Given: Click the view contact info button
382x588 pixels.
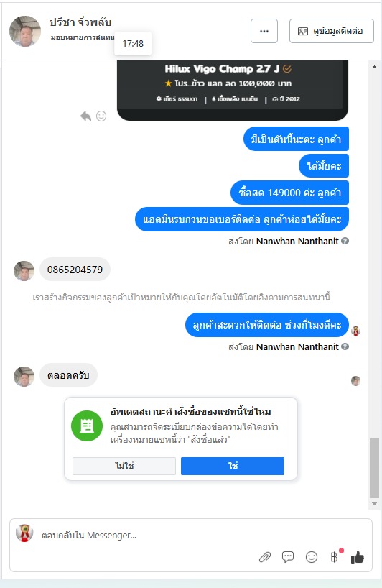Looking at the screenshot, I should click(x=332, y=31).
